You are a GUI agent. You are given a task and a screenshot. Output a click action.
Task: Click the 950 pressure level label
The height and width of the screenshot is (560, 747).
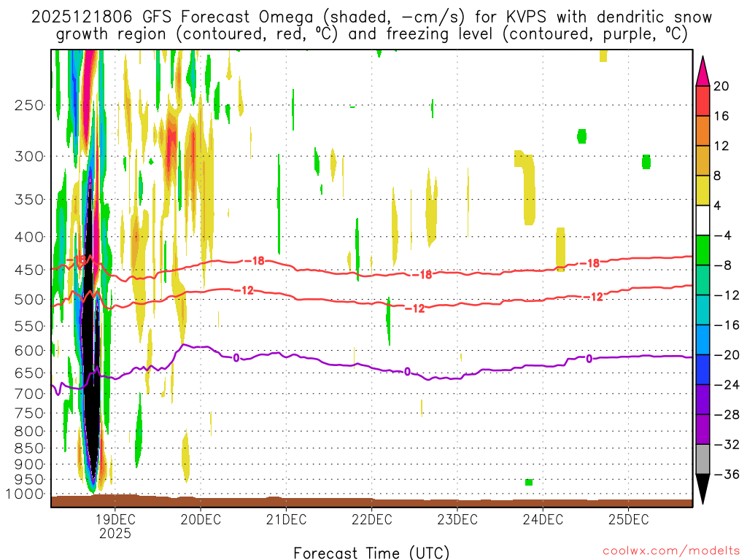pos(29,480)
